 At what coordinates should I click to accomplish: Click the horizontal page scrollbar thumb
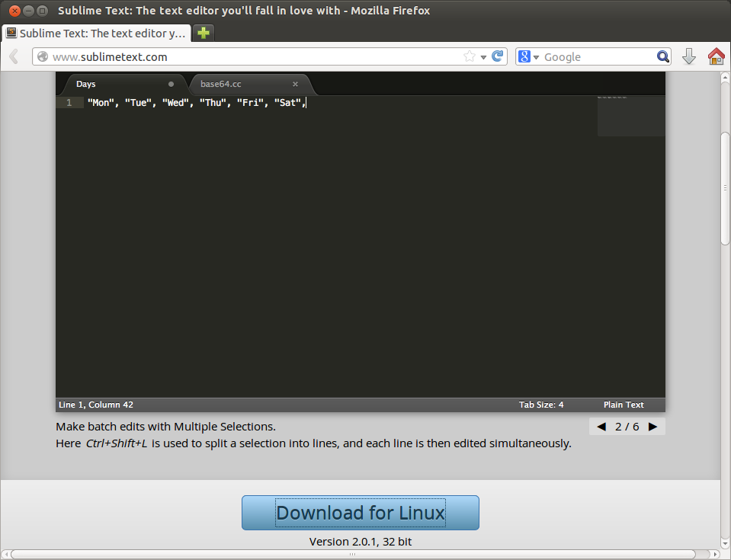click(353, 555)
